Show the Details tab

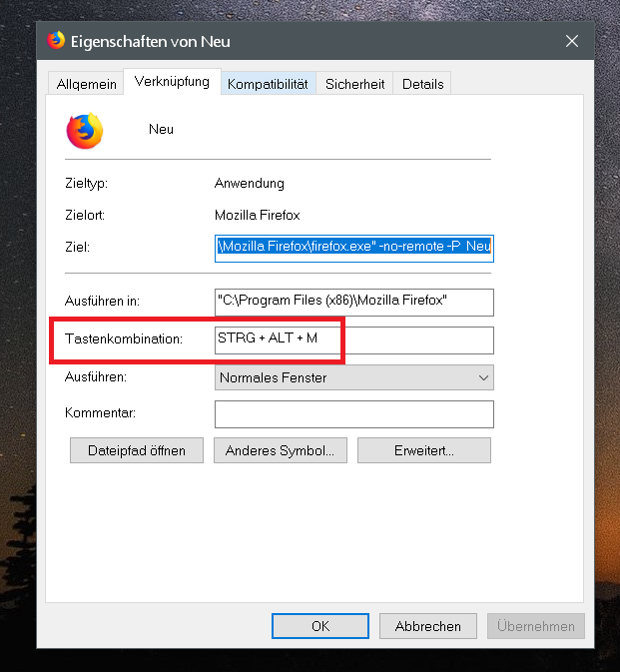422,84
